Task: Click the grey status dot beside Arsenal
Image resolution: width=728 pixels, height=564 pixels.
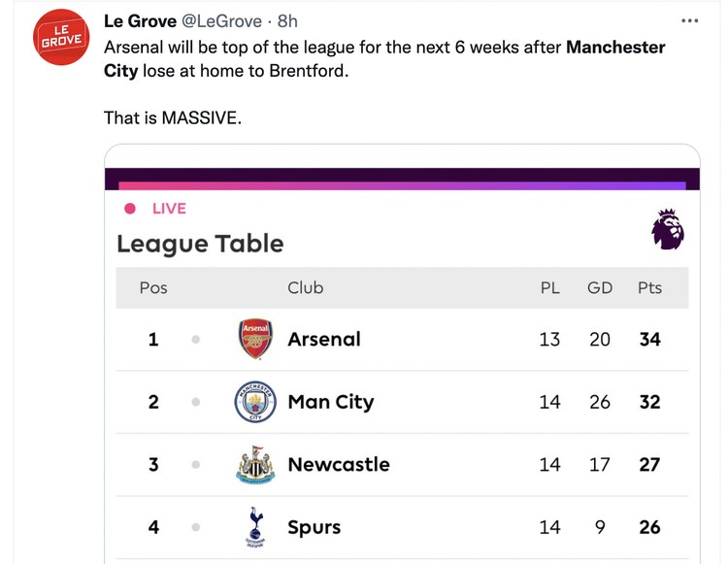Action: pyautogui.click(x=196, y=340)
